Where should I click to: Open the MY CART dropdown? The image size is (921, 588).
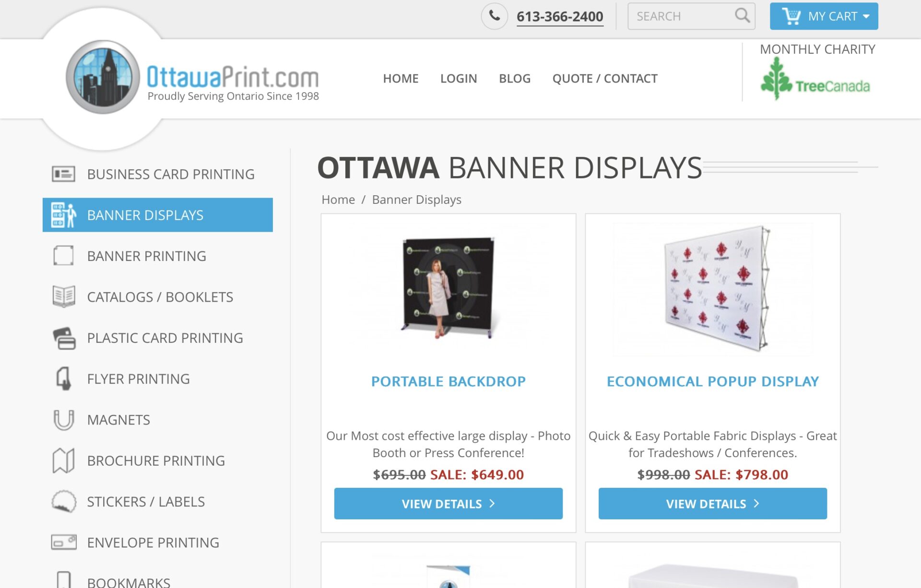click(x=824, y=16)
